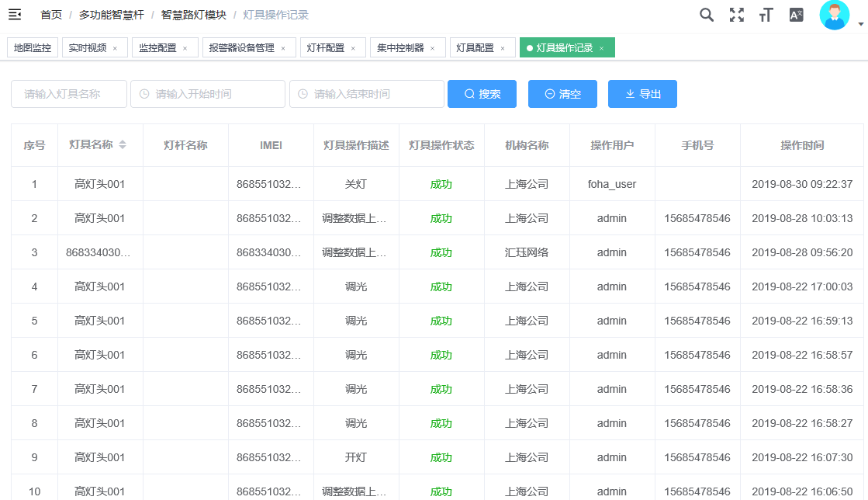This screenshot has height=500, width=868.
Task: Click the 搜索 button
Action: pyautogui.click(x=482, y=94)
